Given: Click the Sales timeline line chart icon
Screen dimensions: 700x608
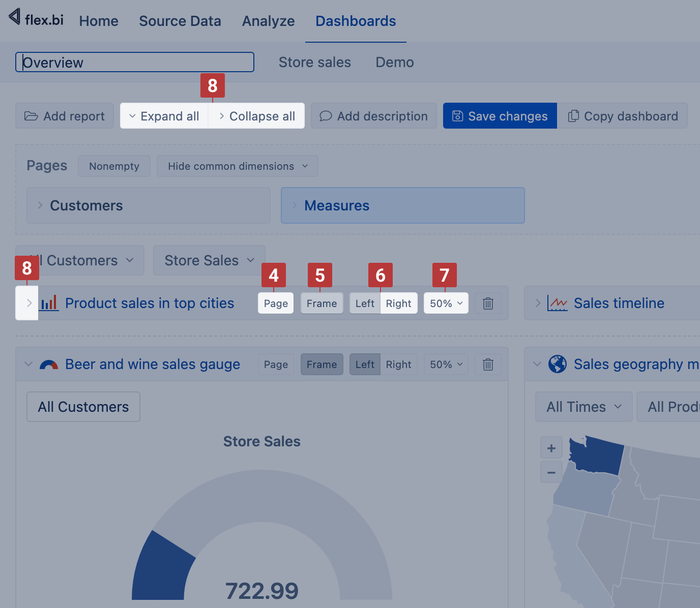Looking at the screenshot, I should (558, 303).
